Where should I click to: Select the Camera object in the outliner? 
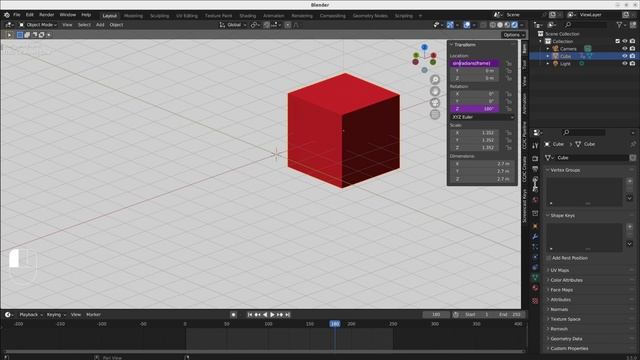[x=568, y=49]
